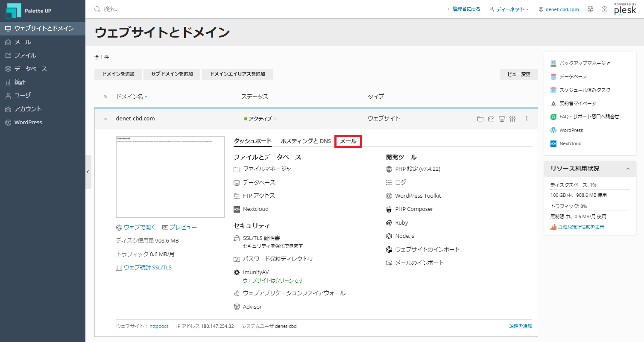644x342 pixels.
Task: Click ドメインを追加 button
Action: pyautogui.click(x=118, y=74)
